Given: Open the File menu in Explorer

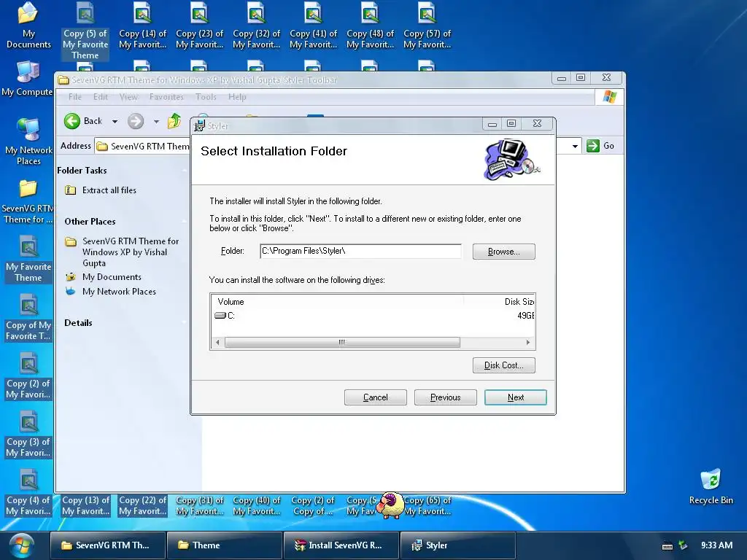Looking at the screenshot, I should pos(75,97).
